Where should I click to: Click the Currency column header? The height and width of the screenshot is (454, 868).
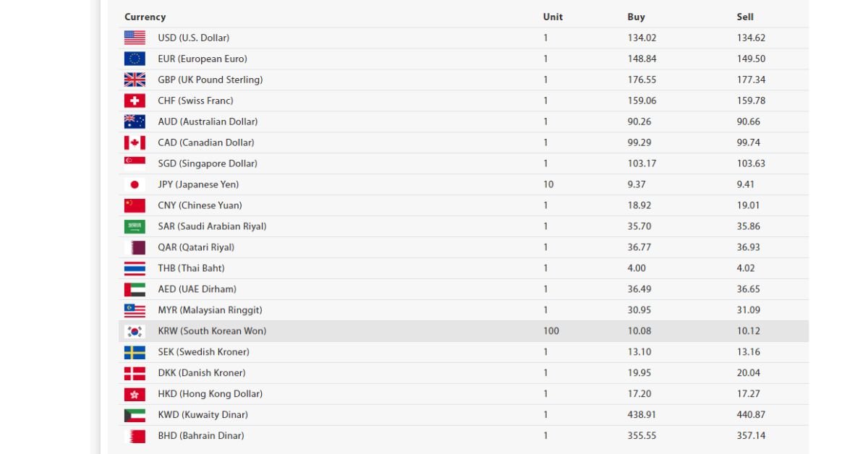click(145, 17)
